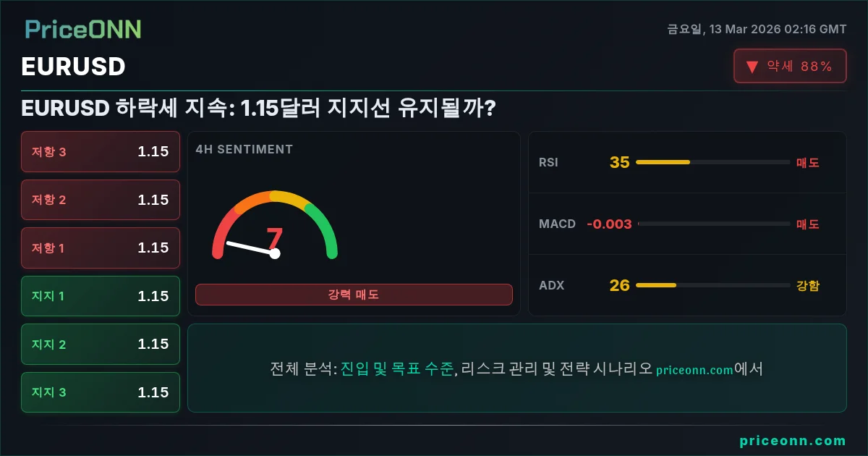Select the 지지 2 support box
This screenshot has height=456, width=868.
point(101,344)
